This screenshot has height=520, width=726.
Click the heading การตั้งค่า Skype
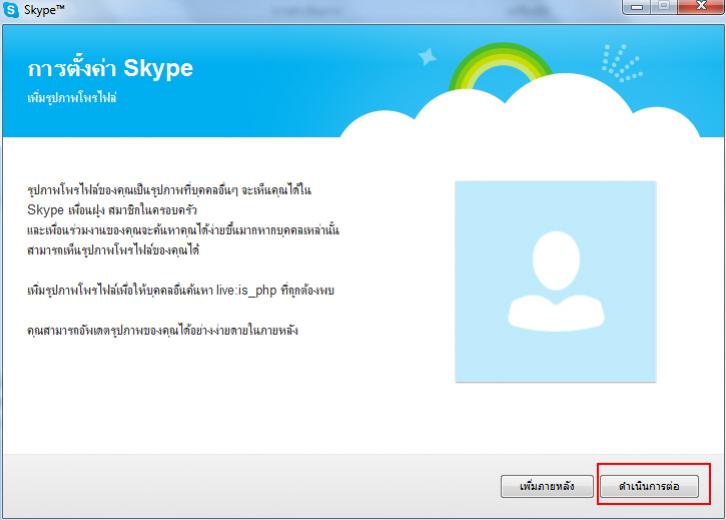[x=110, y=68]
